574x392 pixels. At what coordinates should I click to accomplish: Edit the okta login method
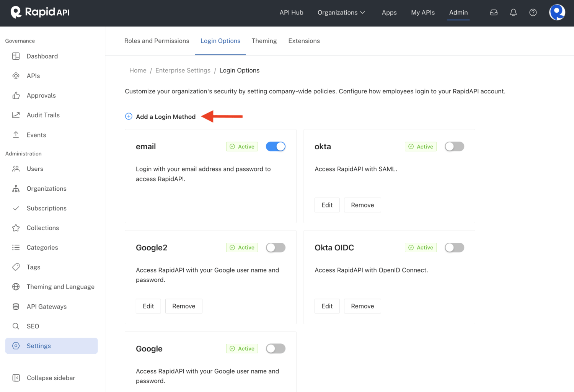pos(327,205)
